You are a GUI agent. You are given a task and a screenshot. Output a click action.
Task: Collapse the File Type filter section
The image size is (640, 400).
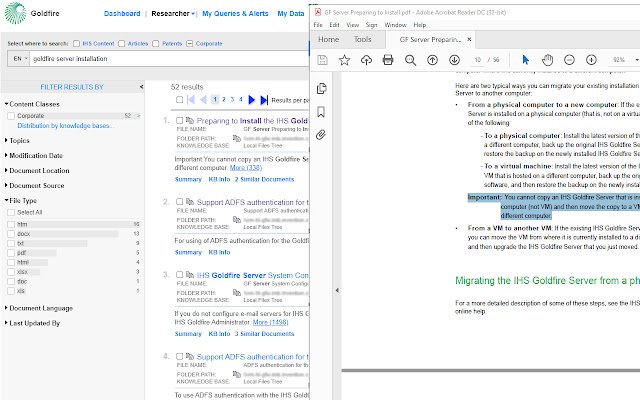7,200
